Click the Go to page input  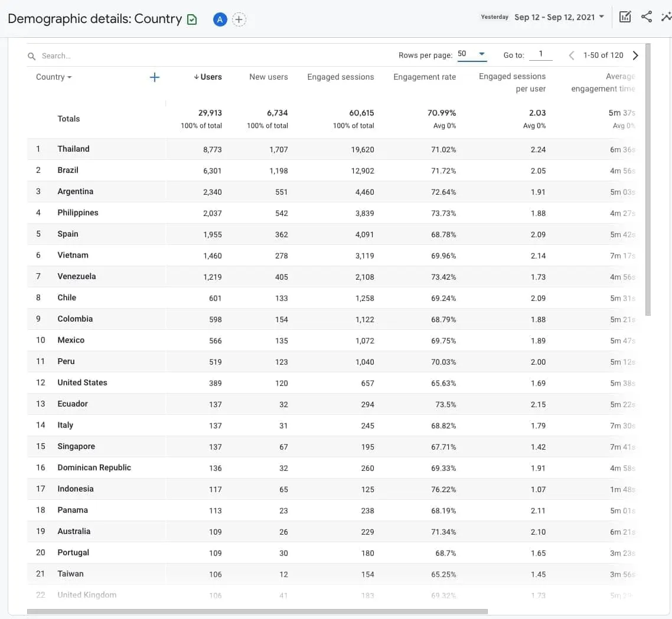540,54
